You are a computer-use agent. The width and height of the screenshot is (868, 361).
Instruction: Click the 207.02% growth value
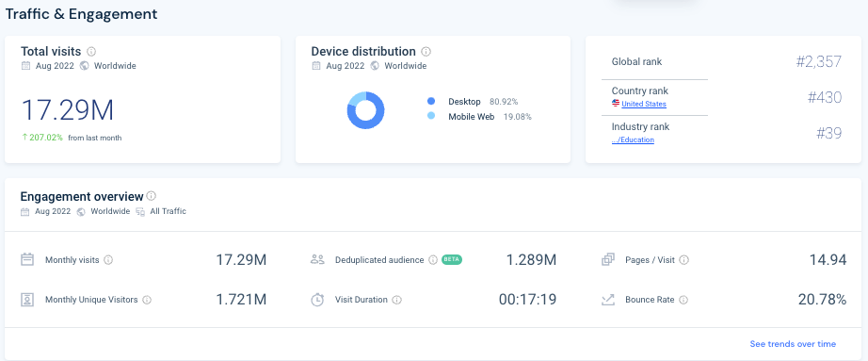click(46, 138)
